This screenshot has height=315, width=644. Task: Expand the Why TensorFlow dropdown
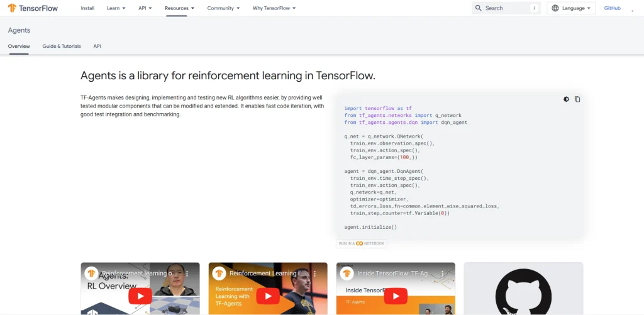[x=274, y=8]
